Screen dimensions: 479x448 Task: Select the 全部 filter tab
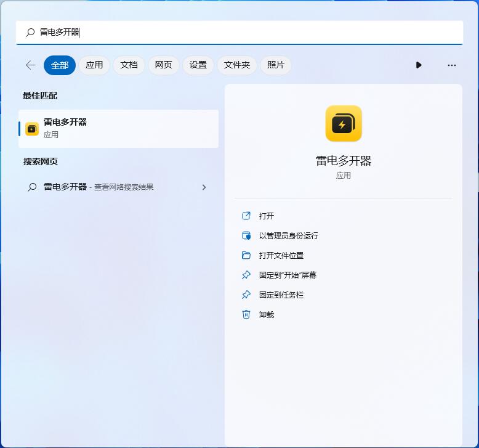click(x=60, y=65)
